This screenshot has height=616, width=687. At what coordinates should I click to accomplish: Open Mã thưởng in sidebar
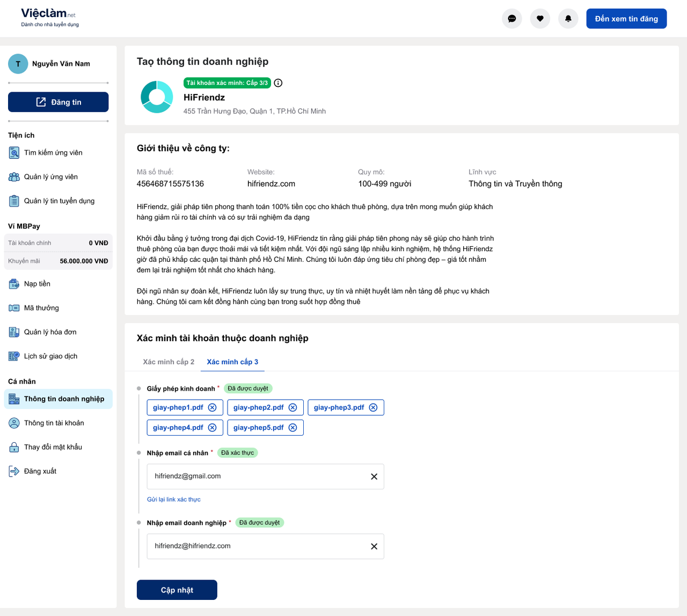click(58, 308)
